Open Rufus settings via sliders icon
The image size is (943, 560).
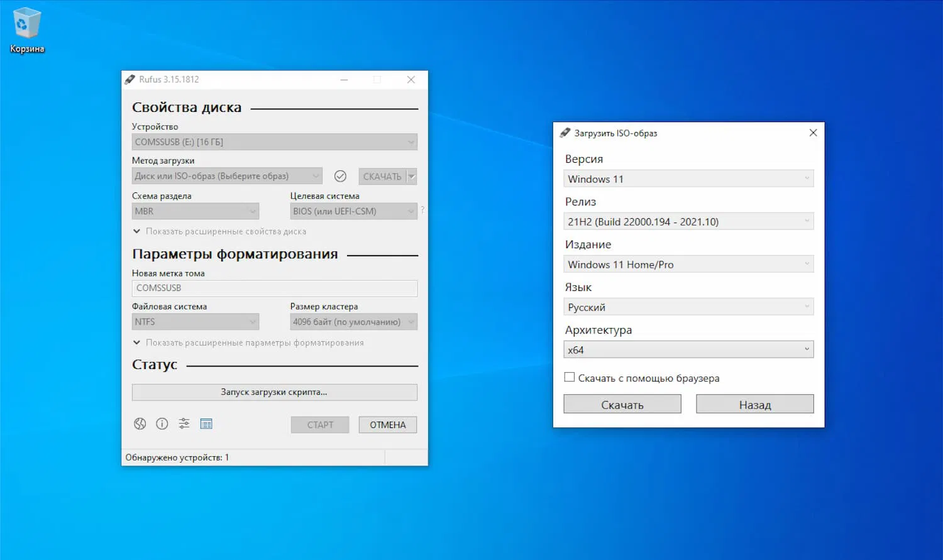[184, 424]
